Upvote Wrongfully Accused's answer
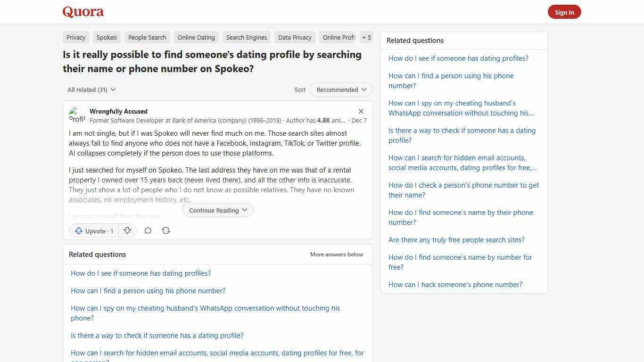Viewport: 644px width, 362px height. point(94,230)
